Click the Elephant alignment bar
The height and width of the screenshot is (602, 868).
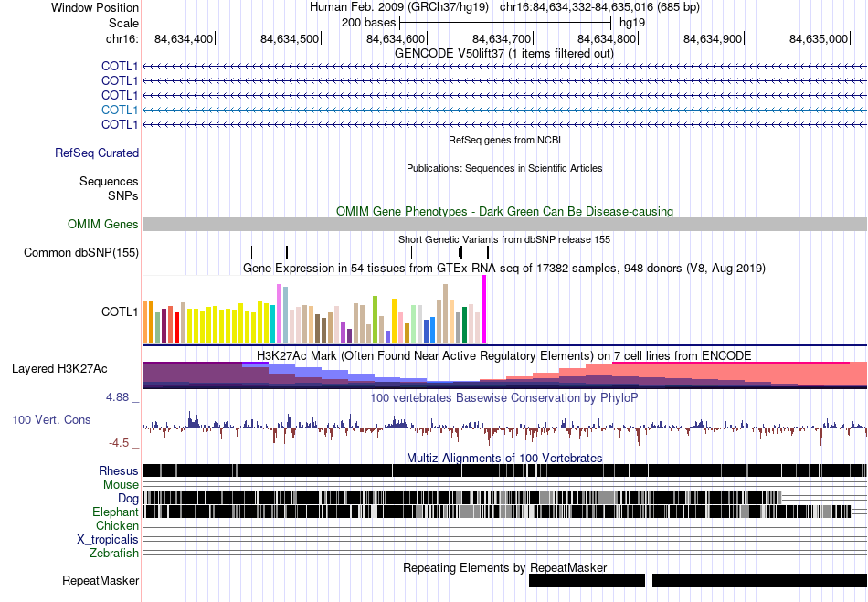tap(497, 512)
